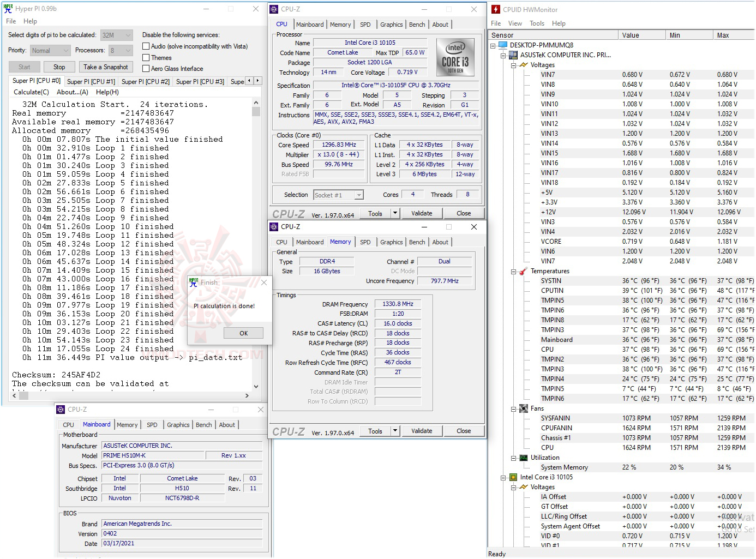Click the DDR4 memory type field in CPU-Z
Image resolution: width=756 pixels, height=559 pixels.
[x=327, y=261]
